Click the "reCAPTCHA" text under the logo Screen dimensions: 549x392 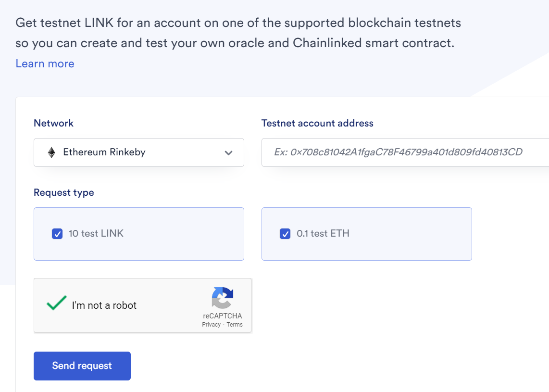[x=222, y=316]
